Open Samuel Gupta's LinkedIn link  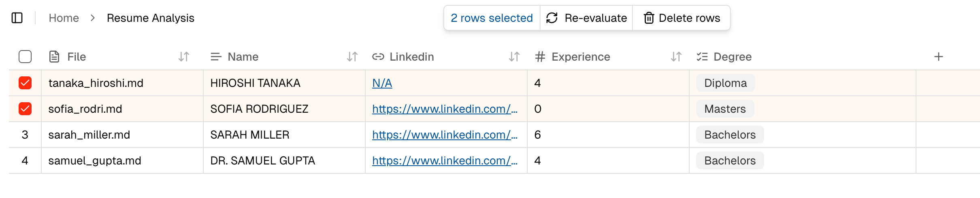[444, 160]
